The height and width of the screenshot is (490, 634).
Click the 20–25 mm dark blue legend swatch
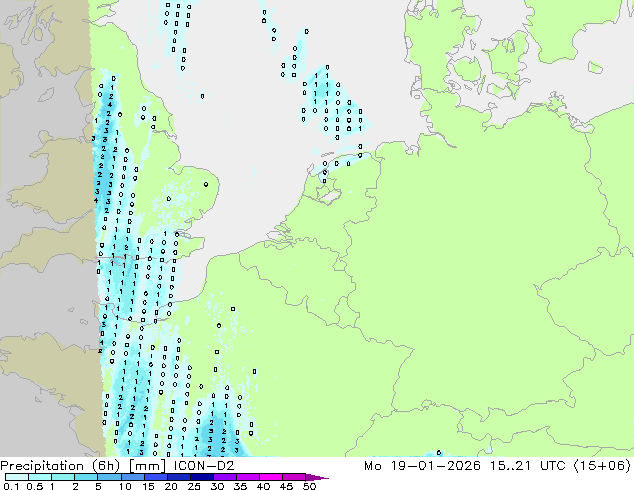[178, 477]
